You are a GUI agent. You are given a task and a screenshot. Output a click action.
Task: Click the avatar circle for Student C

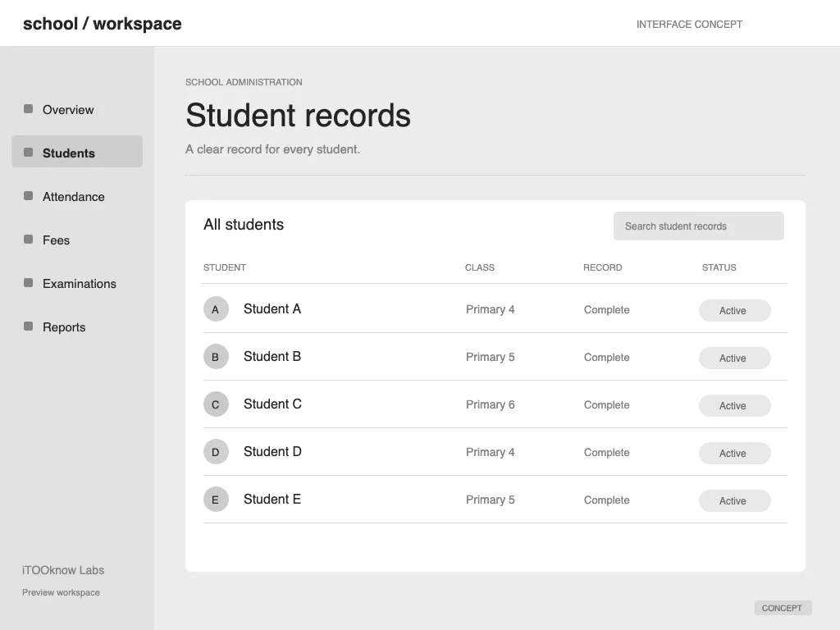(216, 404)
